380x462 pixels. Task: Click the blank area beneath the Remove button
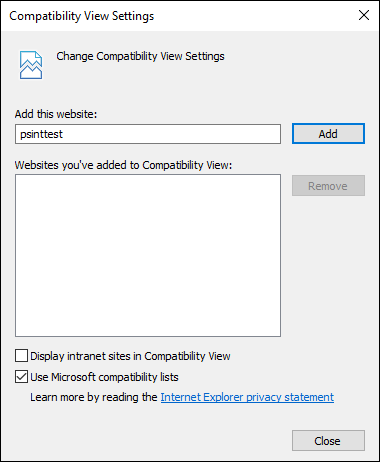click(x=328, y=267)
